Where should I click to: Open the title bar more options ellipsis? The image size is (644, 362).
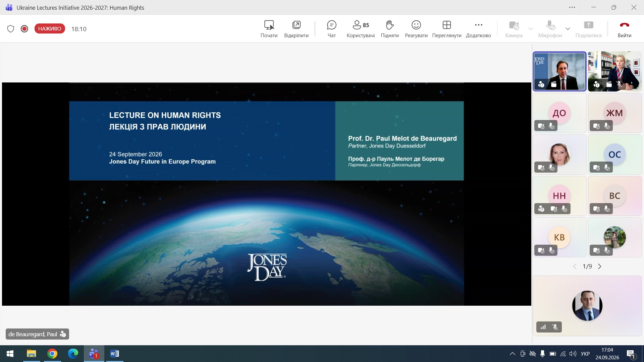point(572,7)
